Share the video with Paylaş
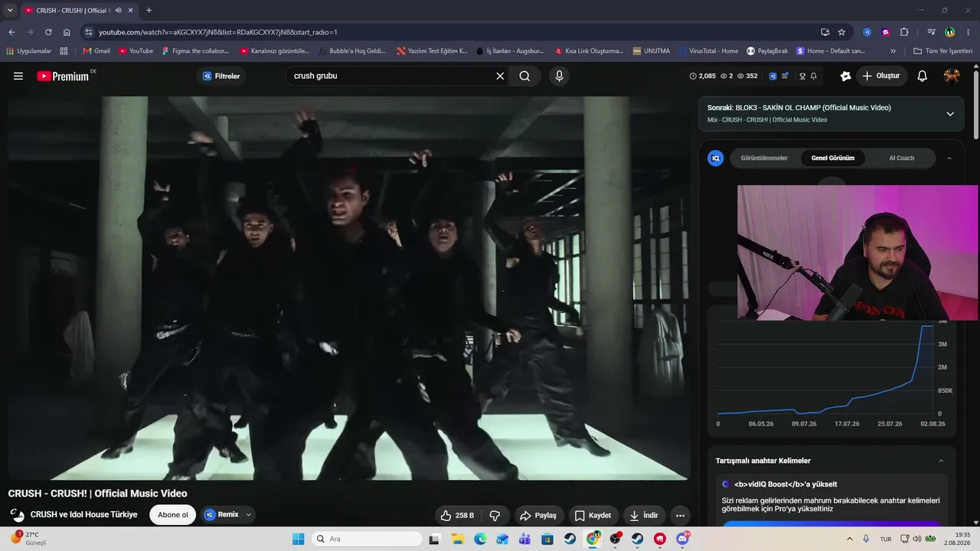 click(x=538, y=515)
